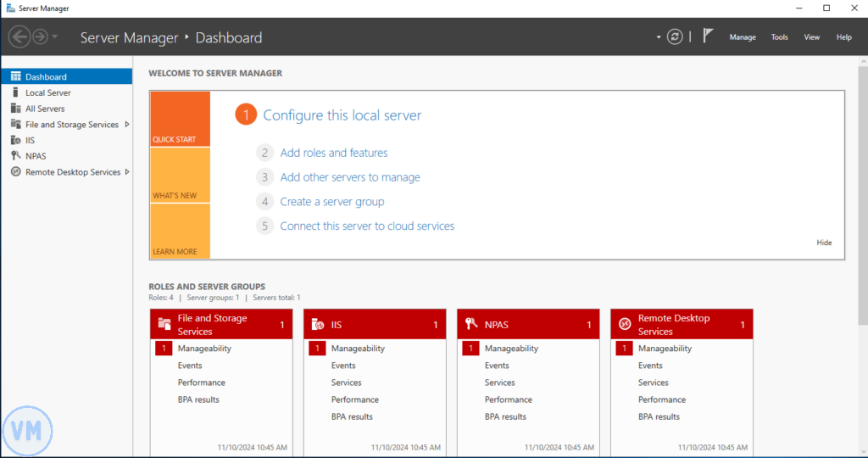This screenshot has height=458, width=868.
Task: Click the refresh icon in the header
Action: tap(675, 36)
